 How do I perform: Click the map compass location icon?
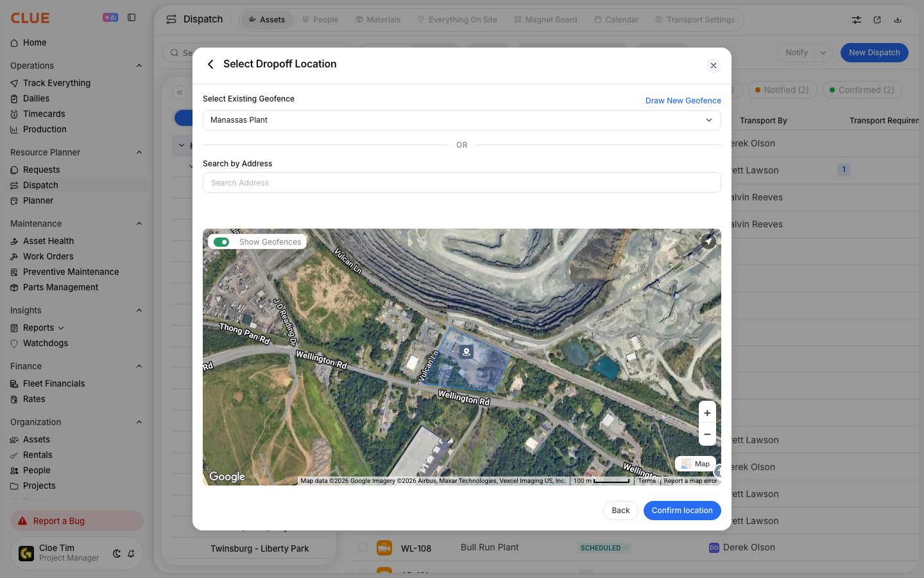click(x=708, y=241)
